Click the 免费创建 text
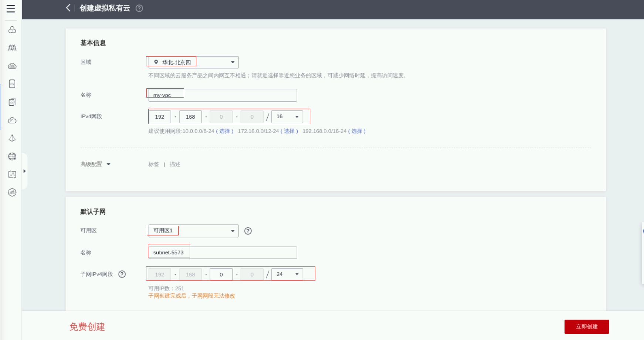644x340 pixels. 87,327
